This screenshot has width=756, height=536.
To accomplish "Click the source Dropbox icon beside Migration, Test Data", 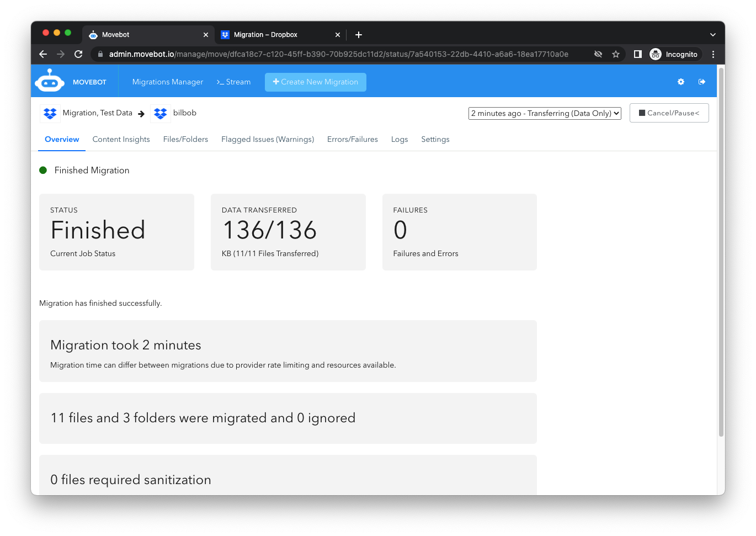I will (50, 113).
